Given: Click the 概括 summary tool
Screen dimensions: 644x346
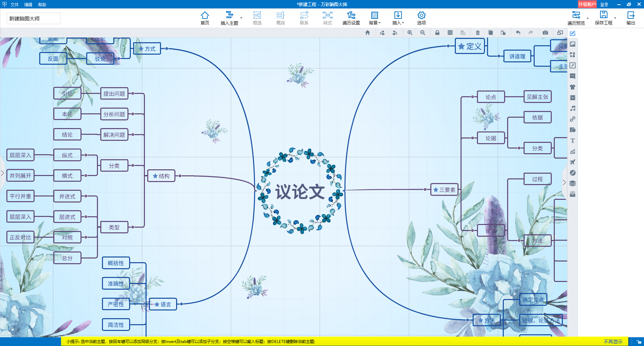Looking at the screenshot, I should click(281, 18).
